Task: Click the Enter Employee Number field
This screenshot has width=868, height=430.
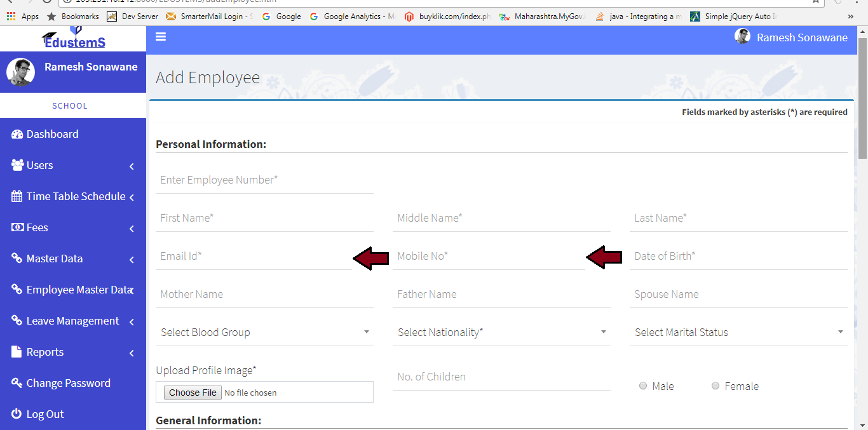Action: (x=264, y=180)
